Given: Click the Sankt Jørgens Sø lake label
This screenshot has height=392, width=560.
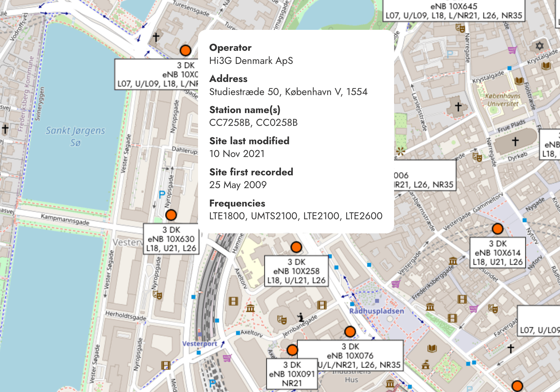Looking at the screenshot, I should click(x=75, y=136).
